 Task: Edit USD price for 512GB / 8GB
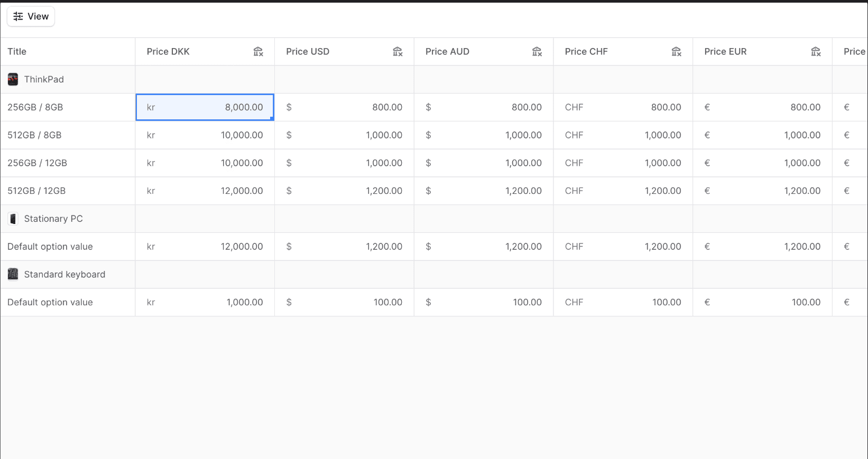(345, 135)
